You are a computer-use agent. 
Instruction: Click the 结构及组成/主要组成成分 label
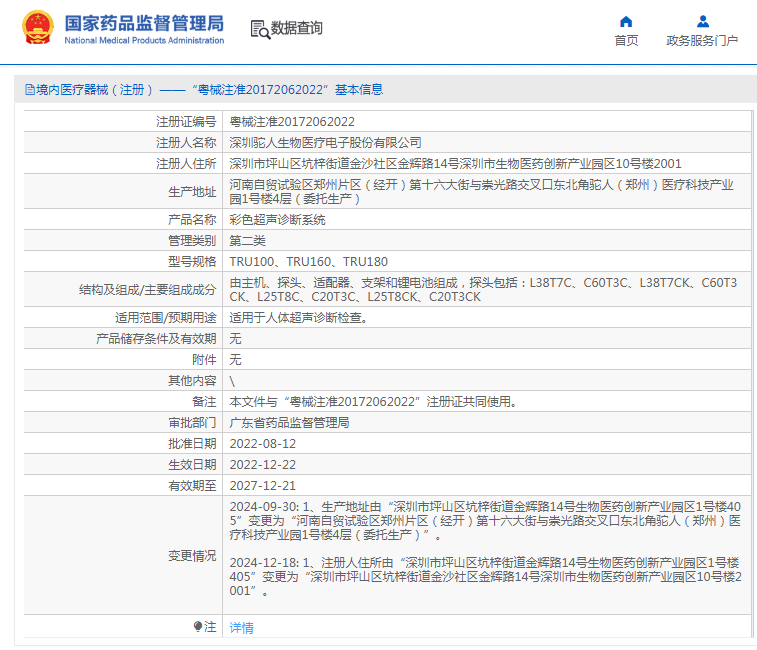(147, 290)
